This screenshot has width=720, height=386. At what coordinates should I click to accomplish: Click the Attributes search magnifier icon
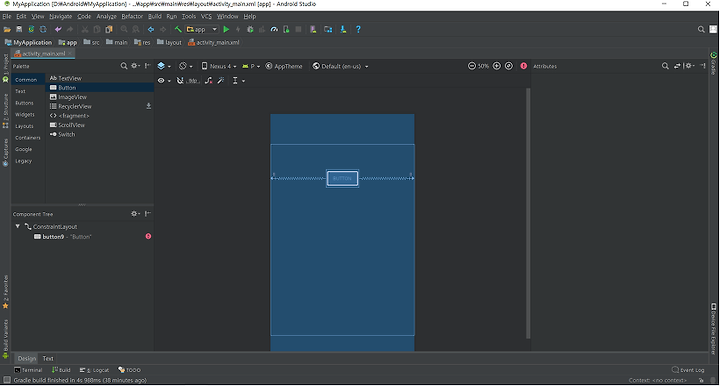[x=665, y=66]
